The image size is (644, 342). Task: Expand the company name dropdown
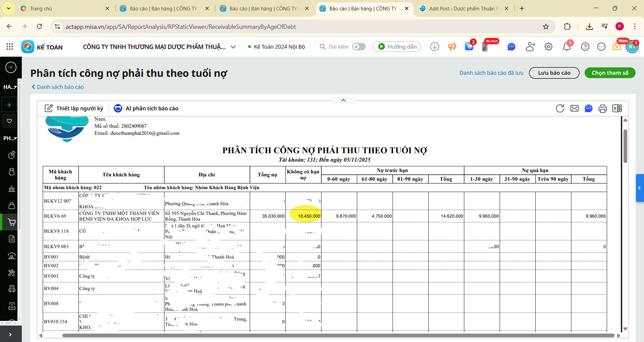click(233, 47)
